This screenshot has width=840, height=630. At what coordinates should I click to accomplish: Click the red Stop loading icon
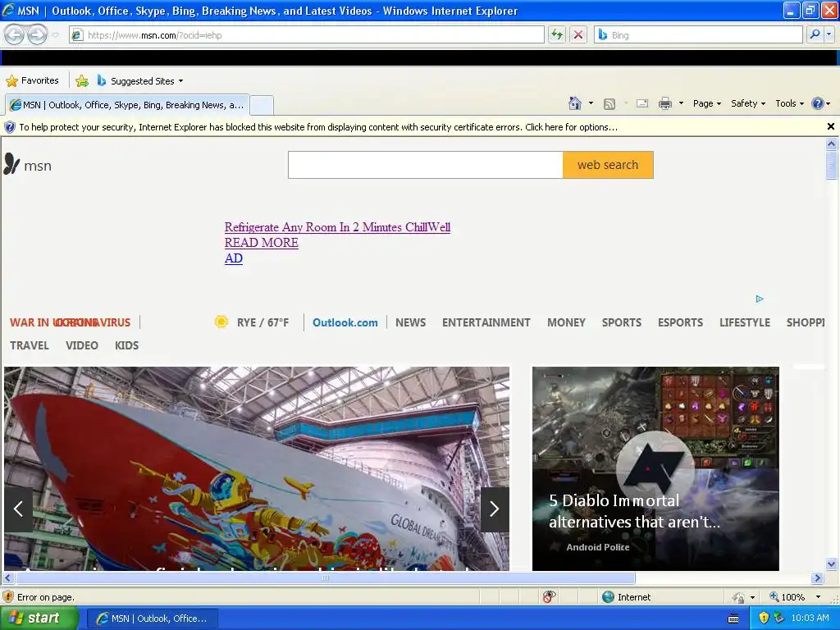coord(578,34)
